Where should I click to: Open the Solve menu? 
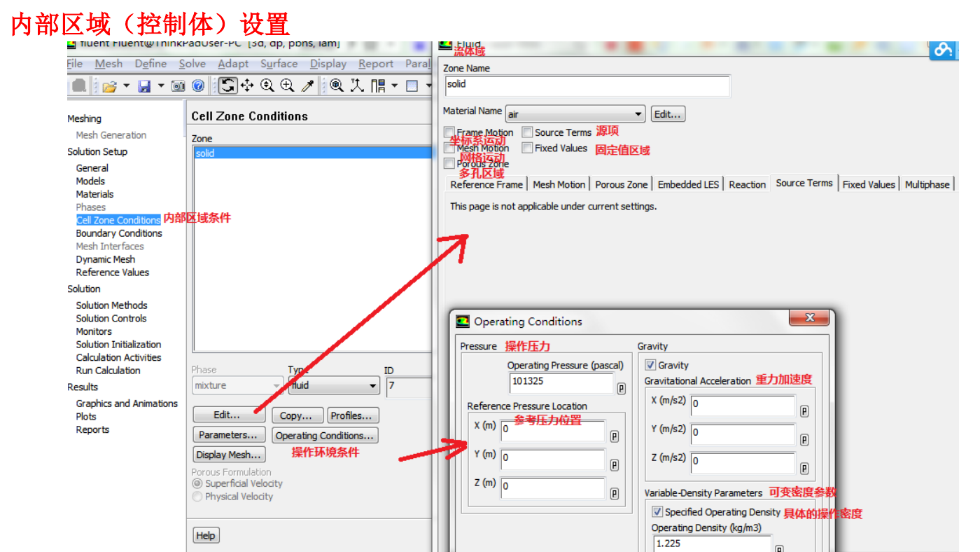[x=192, y=64]
